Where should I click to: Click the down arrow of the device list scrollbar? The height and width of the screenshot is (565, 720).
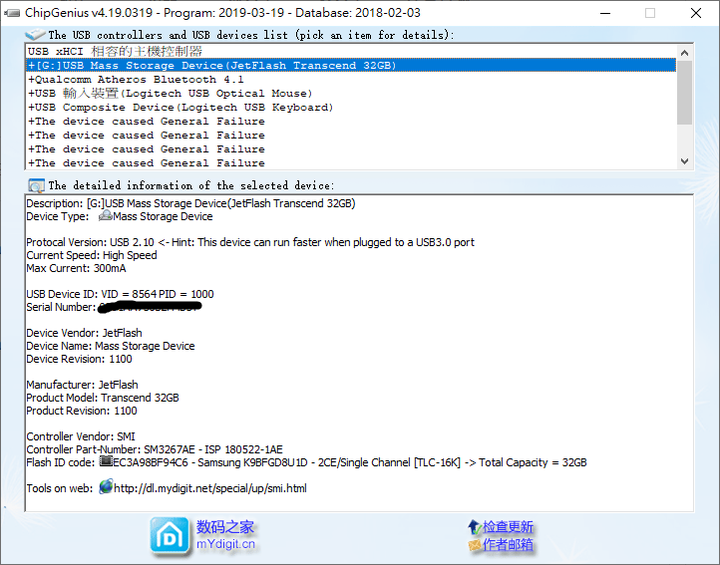[x=684, y=161]
